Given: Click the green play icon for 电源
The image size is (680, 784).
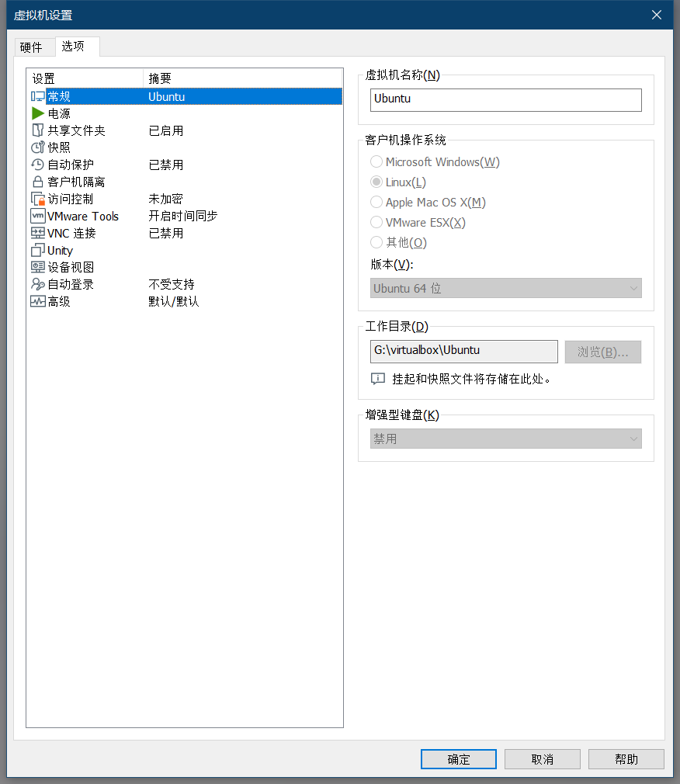Looking at the screenshot, I should pyautogui.click(x=38, y=113).
